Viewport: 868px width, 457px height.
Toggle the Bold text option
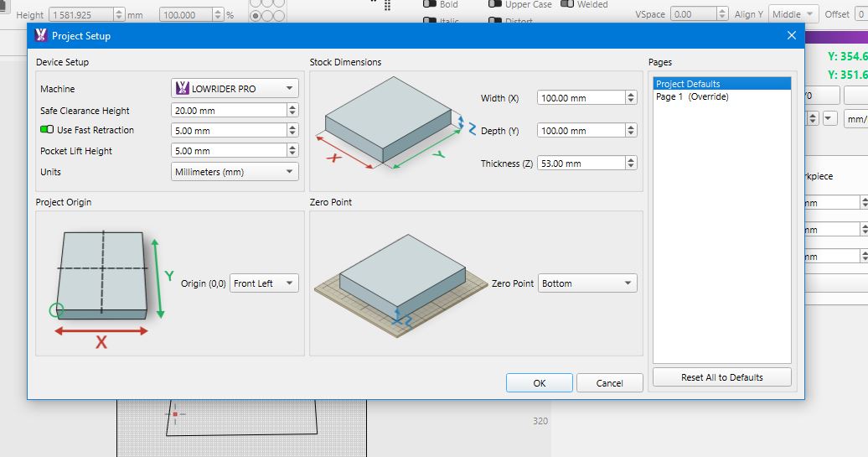[430, 4]
